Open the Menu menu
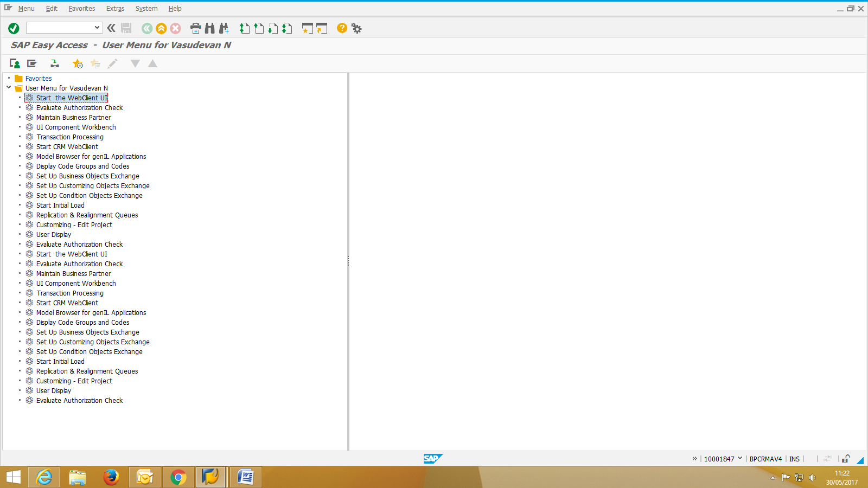Screen dimensions: 868x488 click(26, 9)
